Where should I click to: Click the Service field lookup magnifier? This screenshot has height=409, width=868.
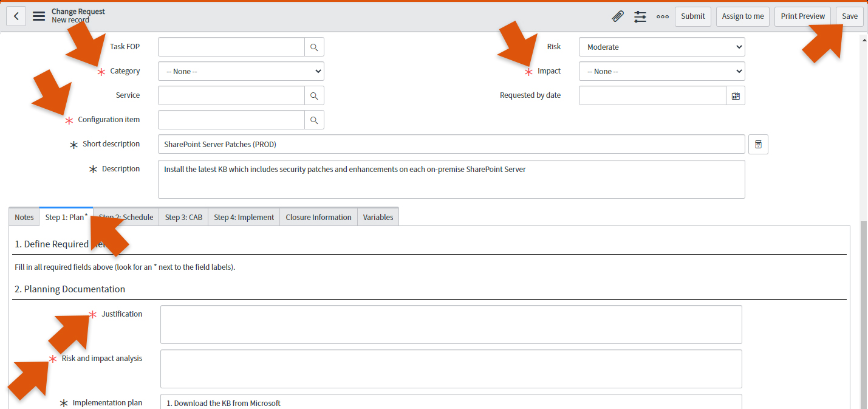[x=314, y=95]
